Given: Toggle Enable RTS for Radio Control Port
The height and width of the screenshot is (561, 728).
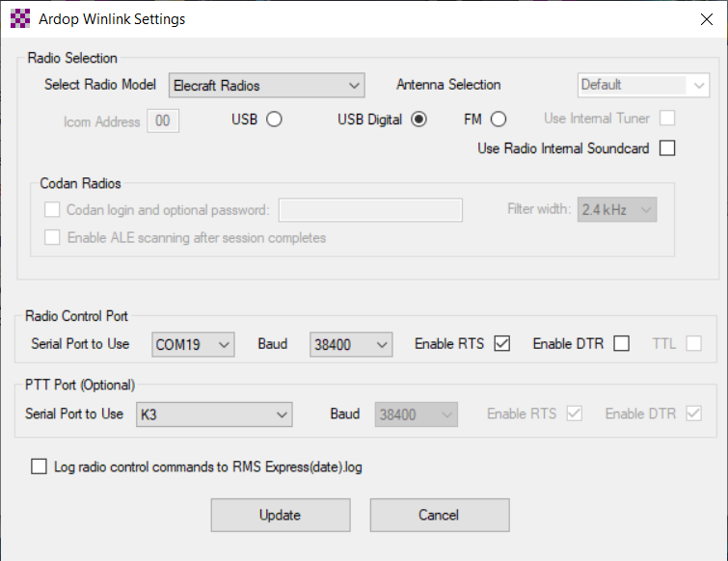Looking at the screenshot, I should 501,344.
